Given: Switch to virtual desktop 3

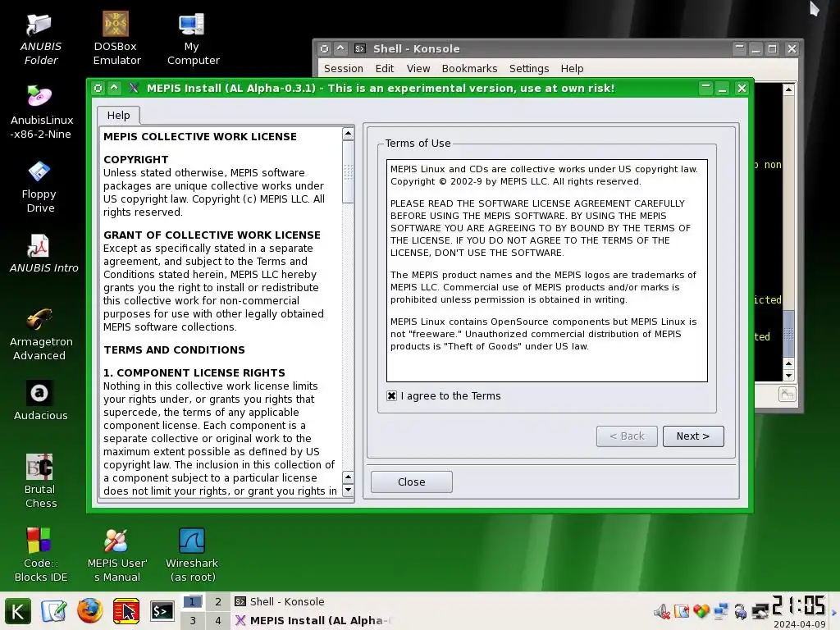Looking at the screenshot, I should point(193,620).
